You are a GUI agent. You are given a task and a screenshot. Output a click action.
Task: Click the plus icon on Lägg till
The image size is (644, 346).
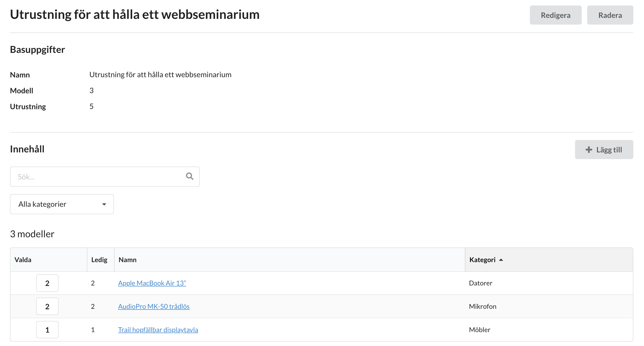coord(588,150)
